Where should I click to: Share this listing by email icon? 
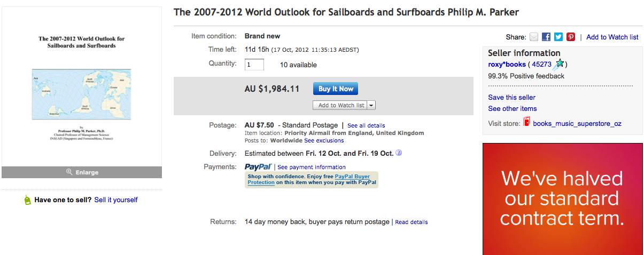pos(534,37)
